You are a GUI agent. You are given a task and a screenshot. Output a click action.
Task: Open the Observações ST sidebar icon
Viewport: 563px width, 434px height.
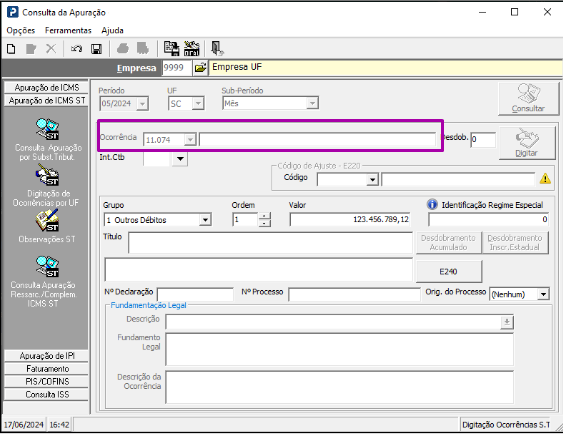[x=47, y=221]
